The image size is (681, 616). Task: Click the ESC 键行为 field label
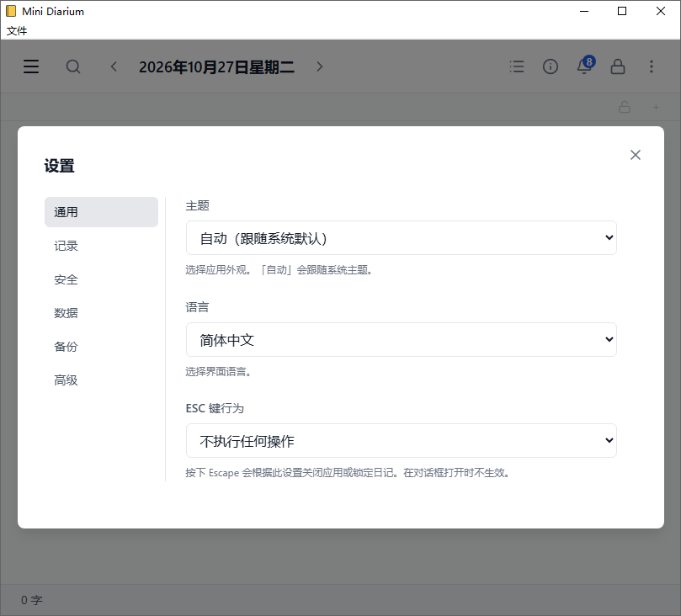[x=215, y=408]
